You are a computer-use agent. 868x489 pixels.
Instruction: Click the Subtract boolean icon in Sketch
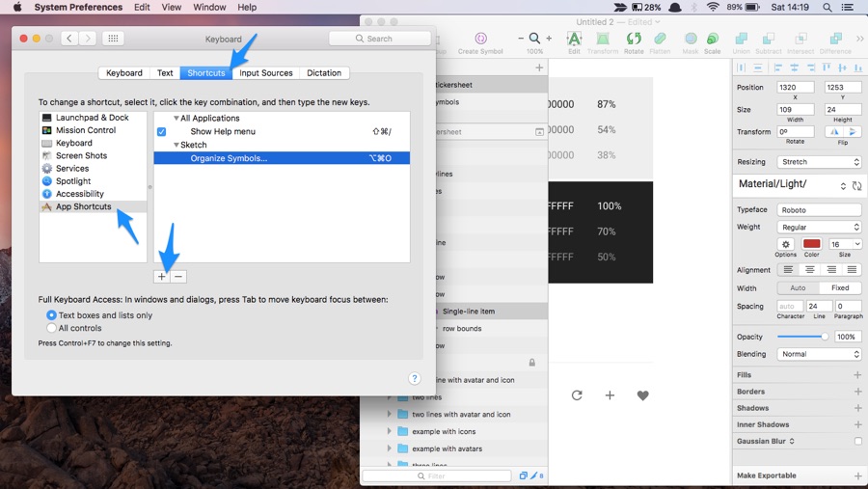point(769,39)
